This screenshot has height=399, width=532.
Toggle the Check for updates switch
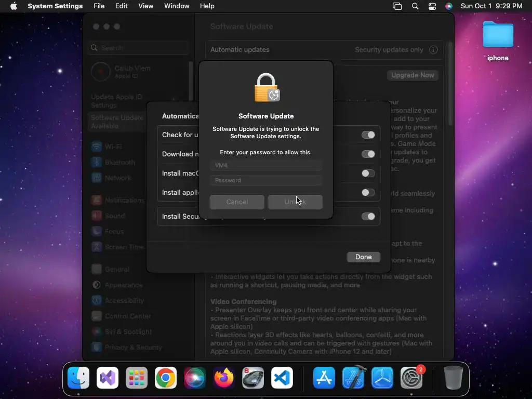(368, 135)
